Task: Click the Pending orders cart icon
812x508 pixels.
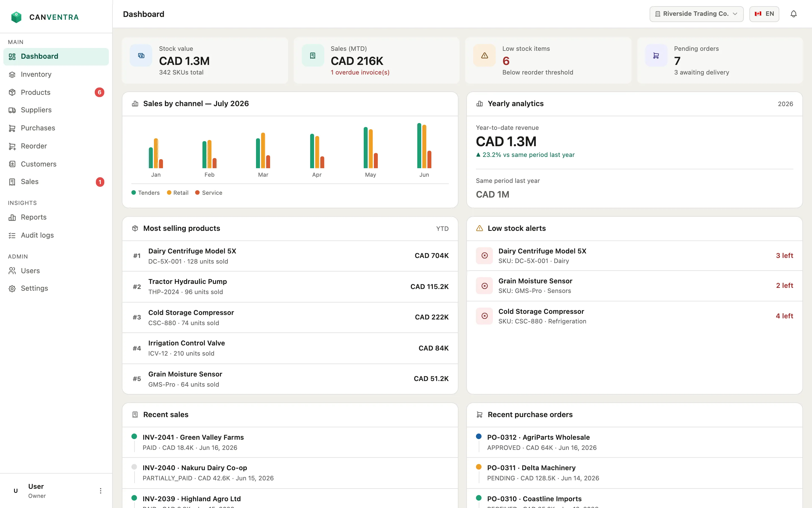Action: (656, 55)
